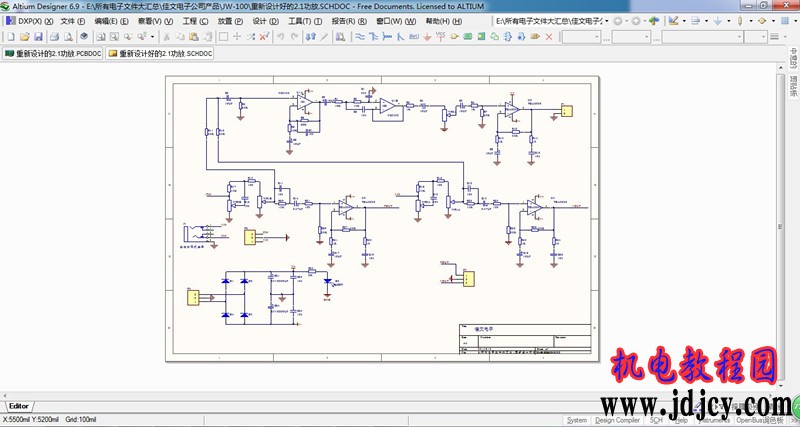Click the cross probe icon

click(x=324, y=37)
